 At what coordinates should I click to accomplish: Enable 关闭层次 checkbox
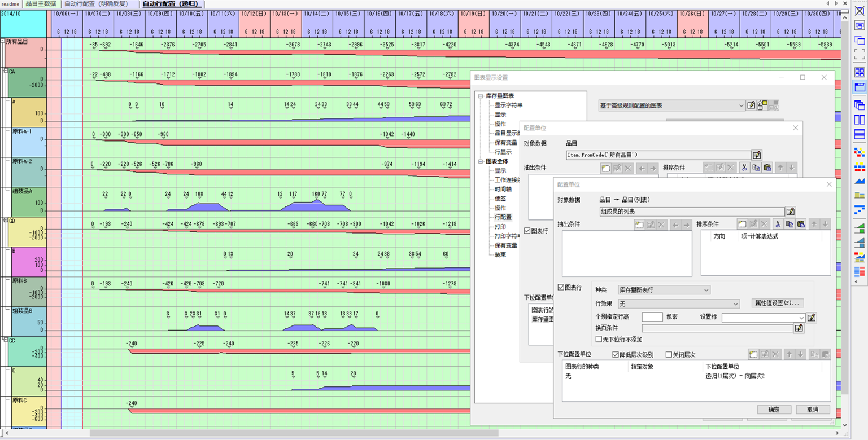669,355
